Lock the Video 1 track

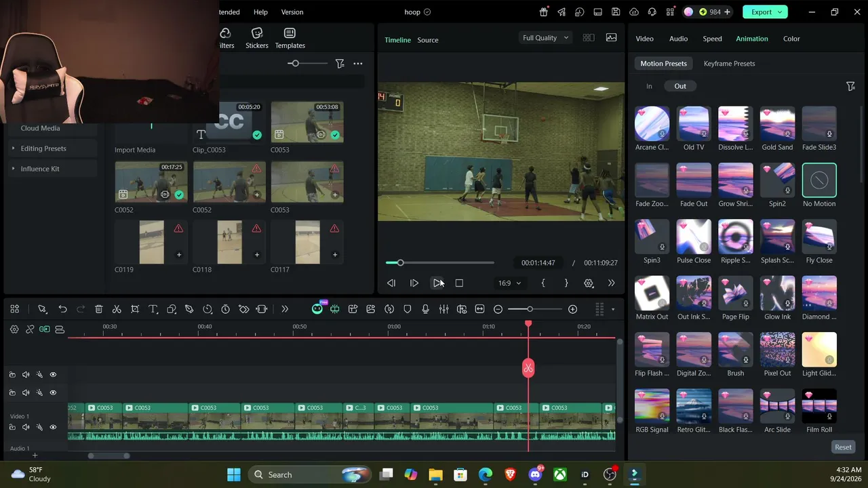(12, 427)
